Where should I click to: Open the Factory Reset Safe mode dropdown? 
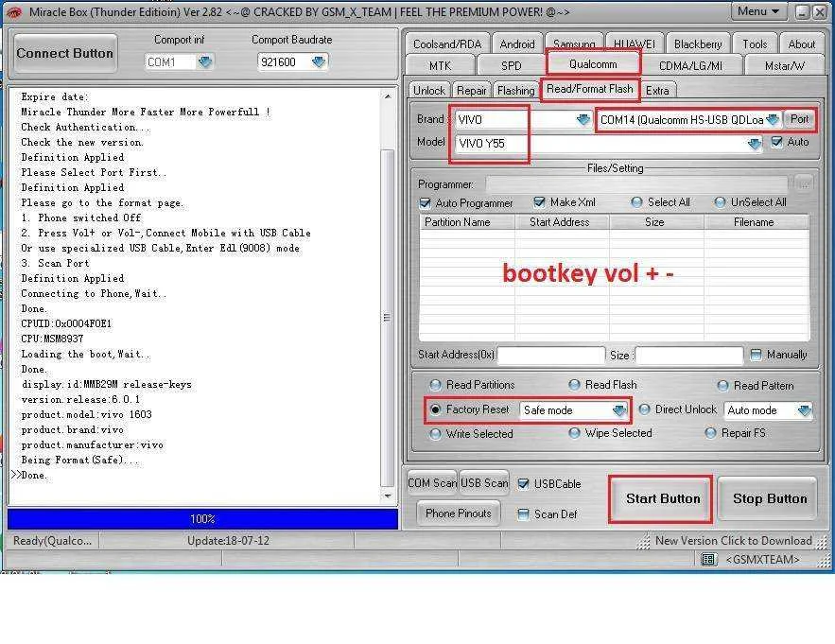(618, 410)
